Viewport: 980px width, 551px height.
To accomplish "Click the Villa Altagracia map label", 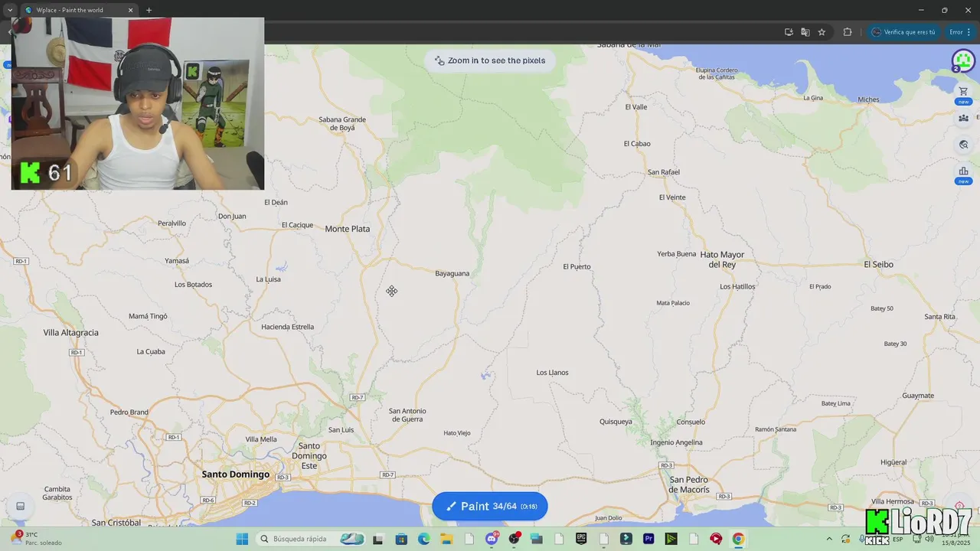I will tap(71, 333).
